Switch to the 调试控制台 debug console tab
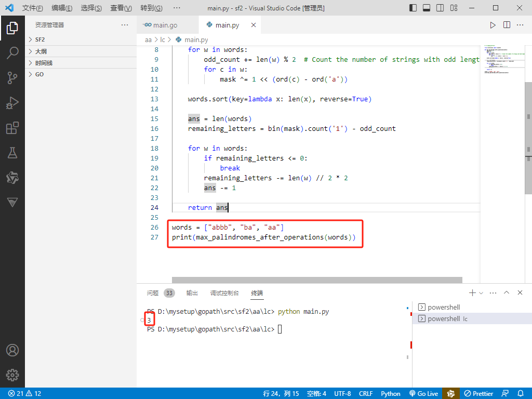The image size is (532, 399). pos(224,293)
